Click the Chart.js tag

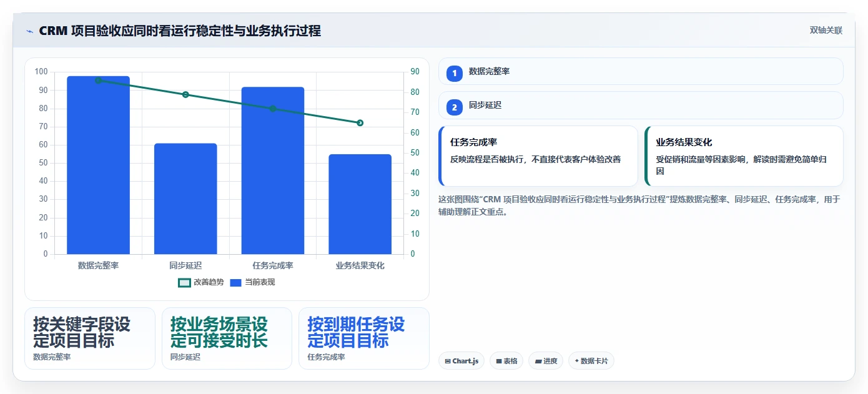pos(461,361)
